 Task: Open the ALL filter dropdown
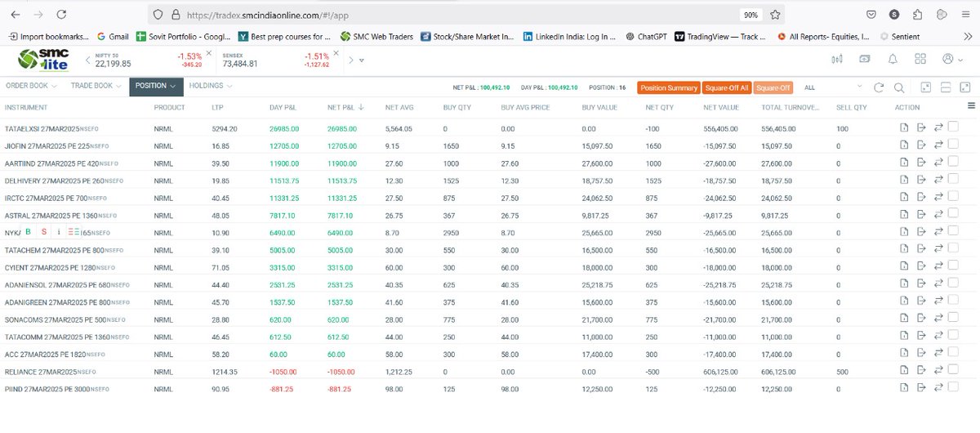point(834,87)
